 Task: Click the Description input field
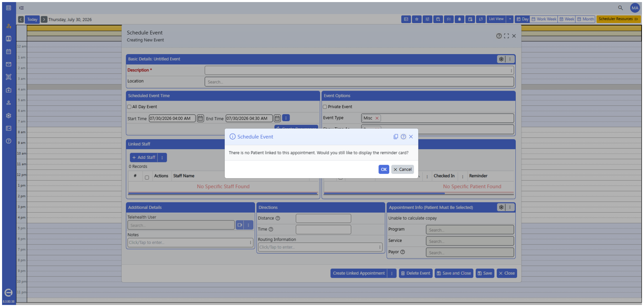tap(359, 71)
